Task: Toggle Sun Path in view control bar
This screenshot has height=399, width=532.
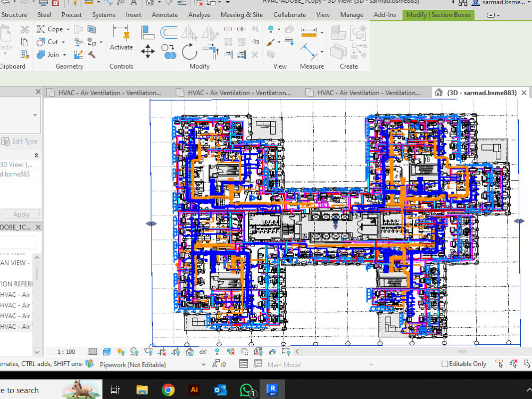Action: (x=120, y=352)
